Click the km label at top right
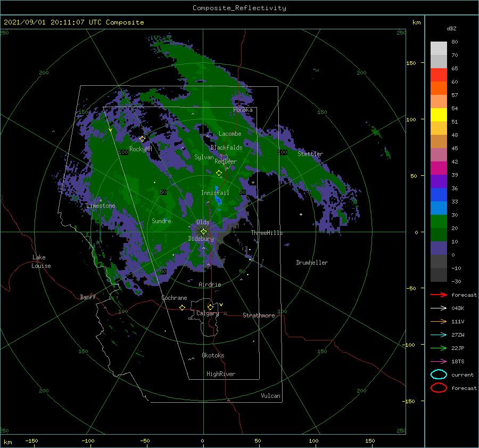The image size is (479, 448). (416, 22)
